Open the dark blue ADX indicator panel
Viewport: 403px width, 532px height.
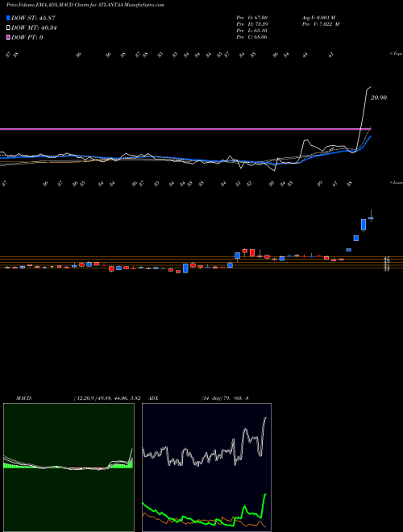tap(206, 468)
